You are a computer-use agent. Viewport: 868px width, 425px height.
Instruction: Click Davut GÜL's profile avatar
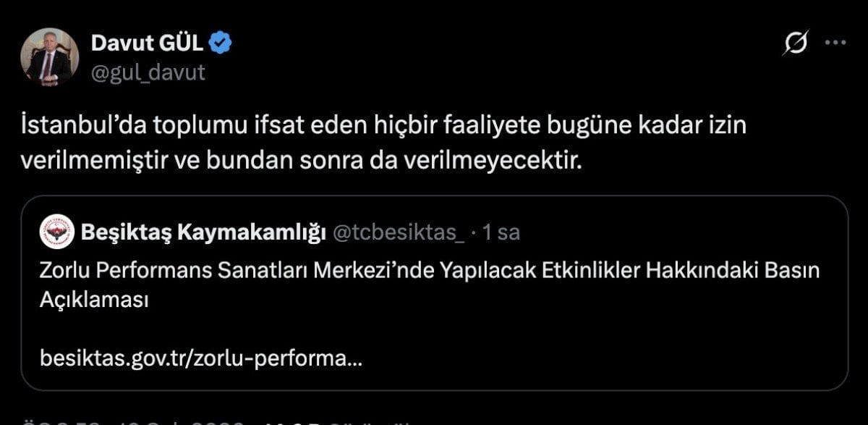tap(50, 56)
